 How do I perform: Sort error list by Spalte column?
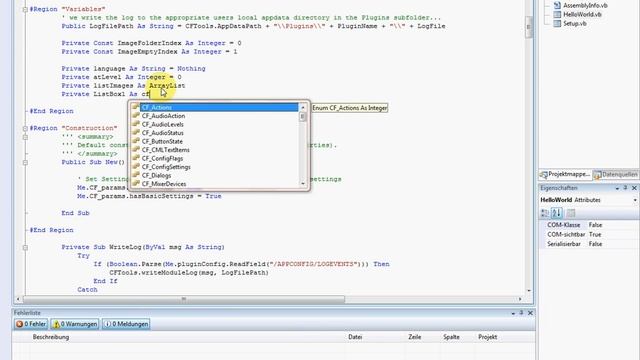[451, 337]
